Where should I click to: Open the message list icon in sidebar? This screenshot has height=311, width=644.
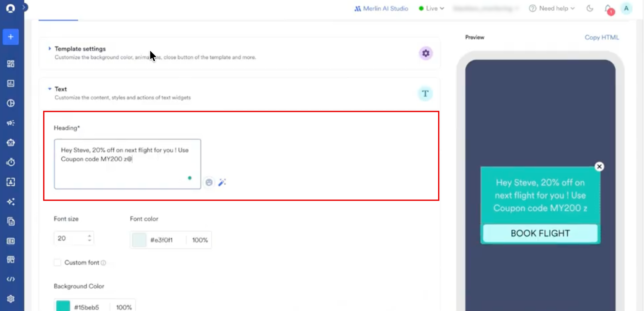[x=11, y=241]
